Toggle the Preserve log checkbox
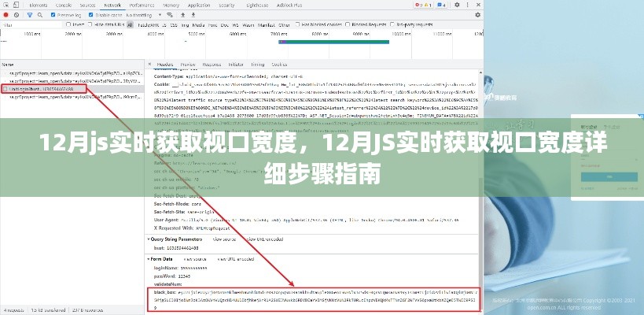This screenshot has width=644, height=315. point(53,15)
